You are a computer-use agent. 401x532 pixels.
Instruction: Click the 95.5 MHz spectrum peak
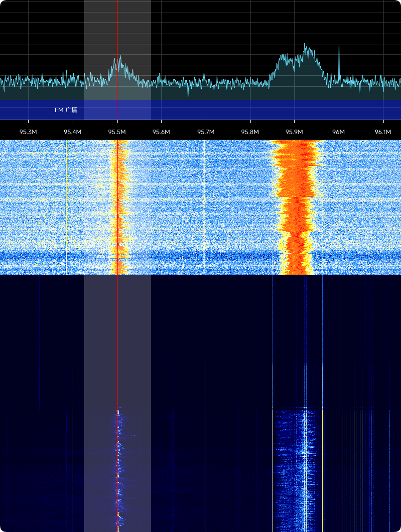point(119,62)
